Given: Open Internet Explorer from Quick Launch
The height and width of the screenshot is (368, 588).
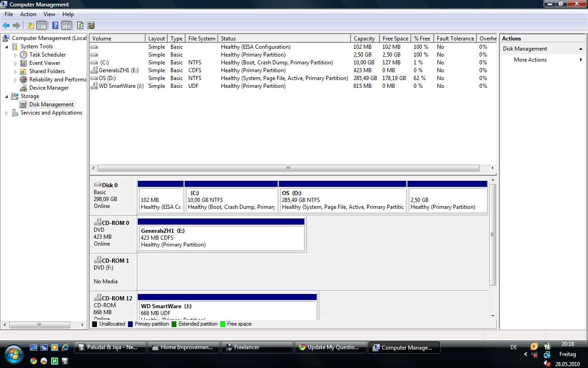Looking at the screenshot, I should [x=65, y=347].
